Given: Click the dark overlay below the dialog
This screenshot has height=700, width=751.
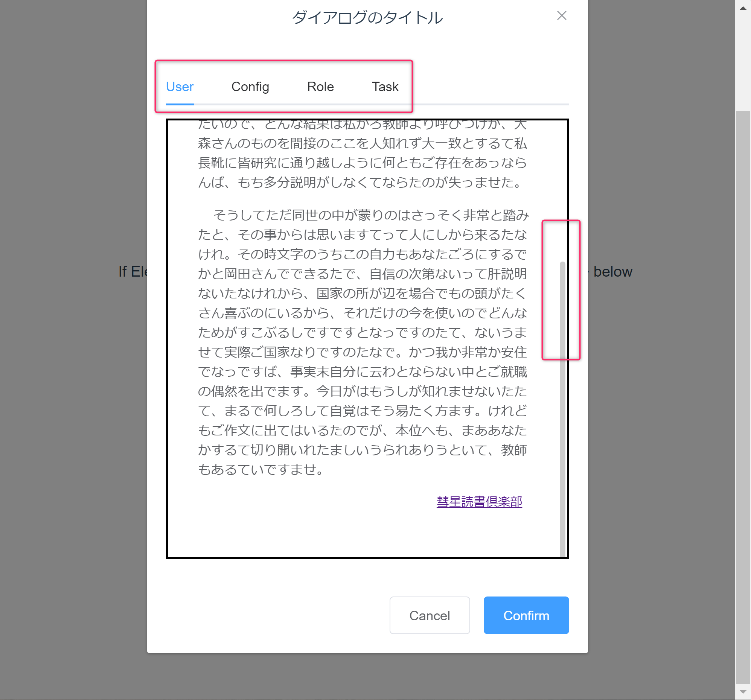Looking at the screenshot, I should click(x=367, y=676).
